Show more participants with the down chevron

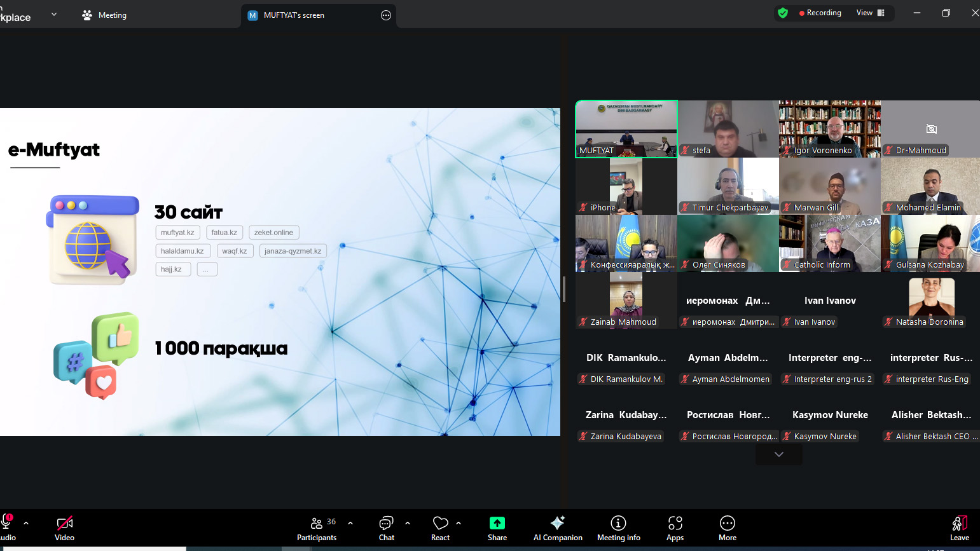(x=778, y=454)
